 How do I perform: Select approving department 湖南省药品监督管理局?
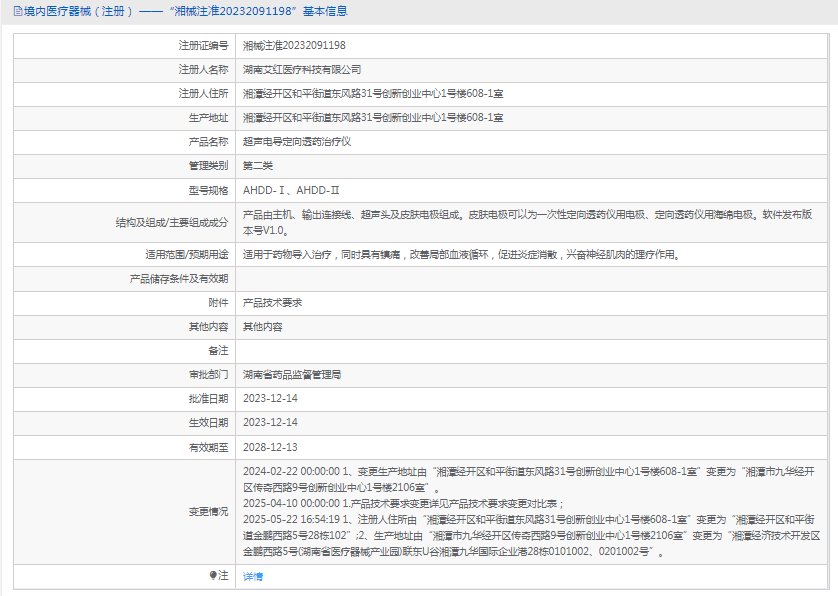[x=292, y=375]
